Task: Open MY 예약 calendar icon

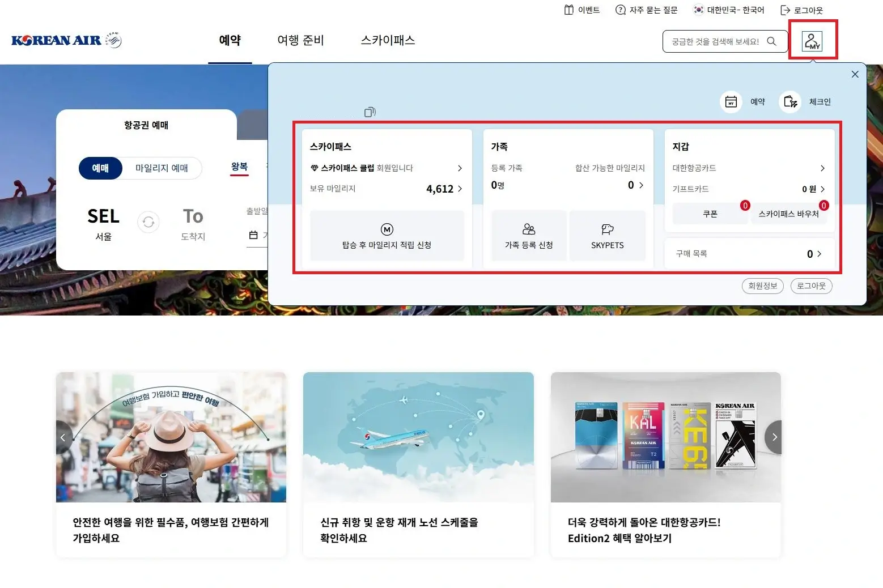Action: pyautogui.click(x=731, y=102)
